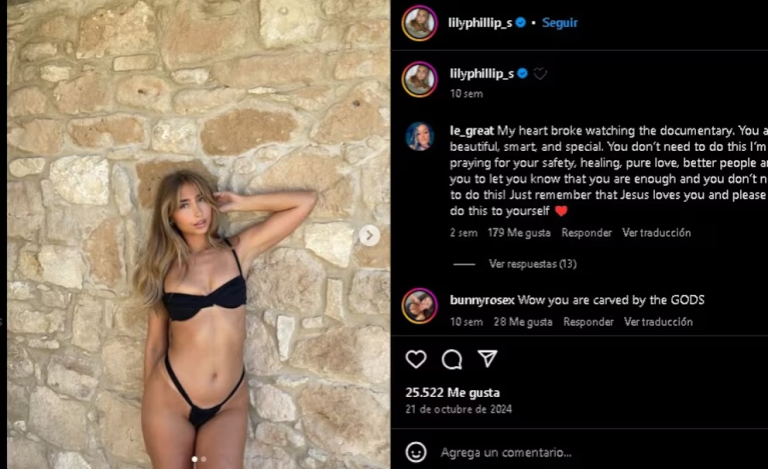Viewport: 768px width, 469px height.
Task: Like the post with the heart icon
Action: [416, 359]
